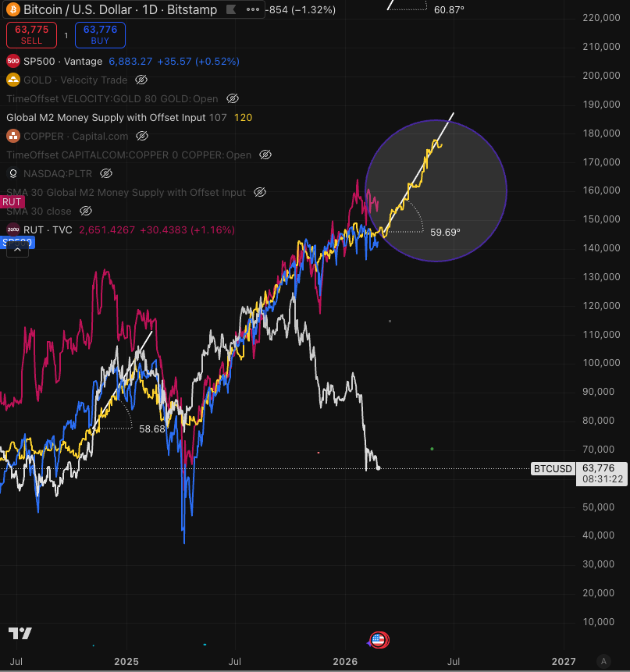Select the RUT · TVC legend label

tap(48, 229)
